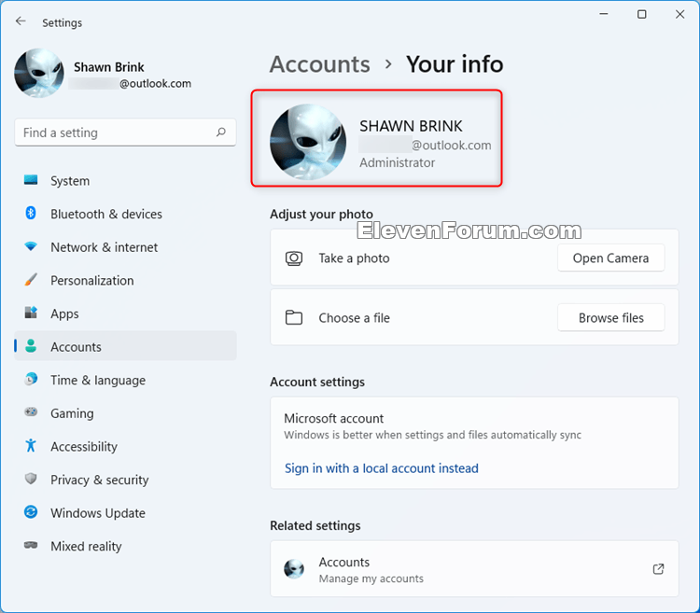Open Network & internet settings
This screenshot has height=613, width=700.
click(125, 247)
